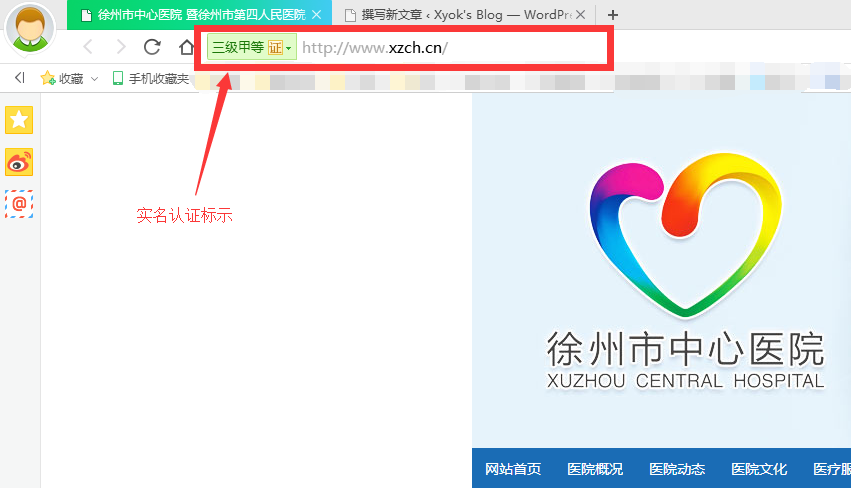Expand the 收藏 dropdown chevron
The height and width of the screenshot is (488, 851).
tap(94, 79)
